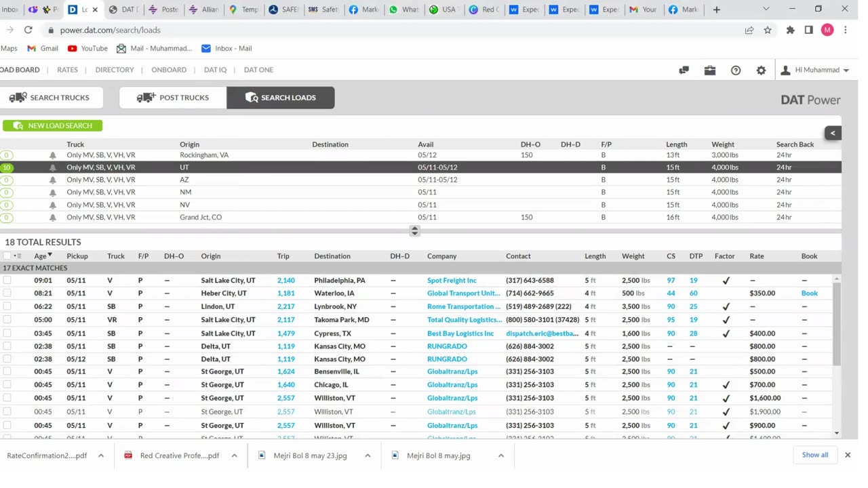
Task: Open the DAT chat messages icon
Action: pyautogui.click(x=684, y=70)
